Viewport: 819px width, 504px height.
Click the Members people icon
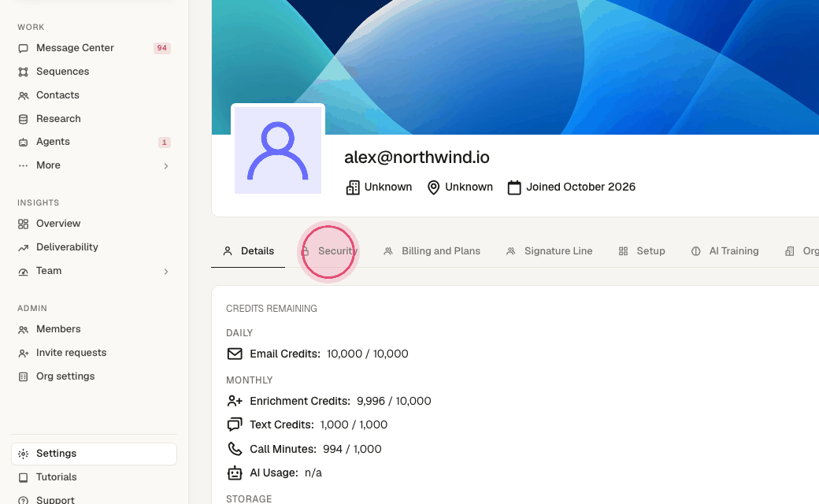pyautogui.click(x=23, y=329)
